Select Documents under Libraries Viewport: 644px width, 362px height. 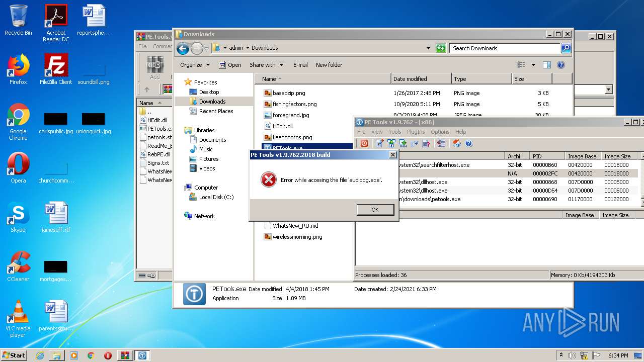click(212, 140)
